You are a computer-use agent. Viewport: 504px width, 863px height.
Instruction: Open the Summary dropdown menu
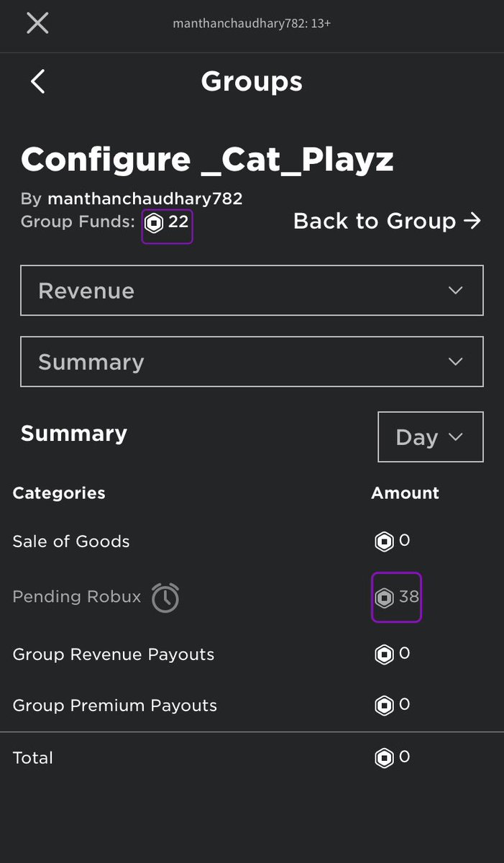coord(252,361)
